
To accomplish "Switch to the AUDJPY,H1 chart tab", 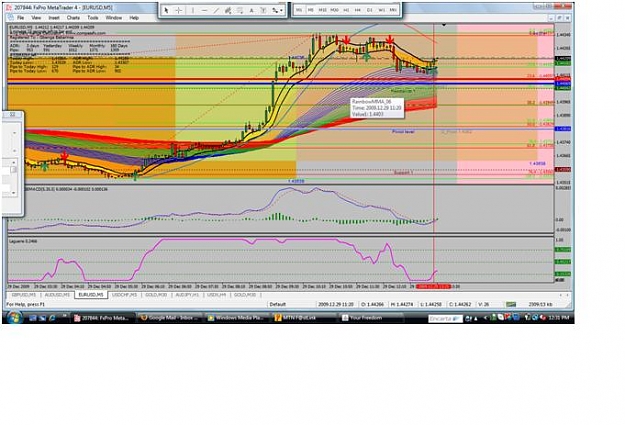I will click(x=187, y=295).
